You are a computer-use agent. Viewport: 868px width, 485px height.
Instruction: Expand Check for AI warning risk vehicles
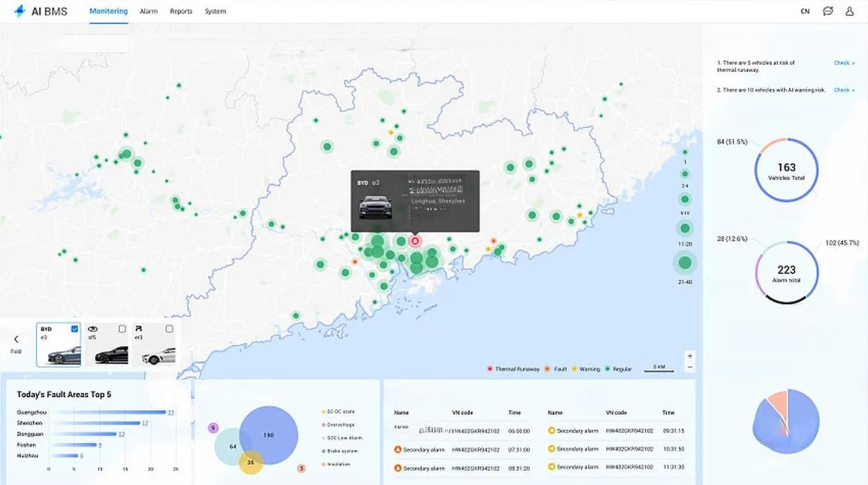[844, 90]
